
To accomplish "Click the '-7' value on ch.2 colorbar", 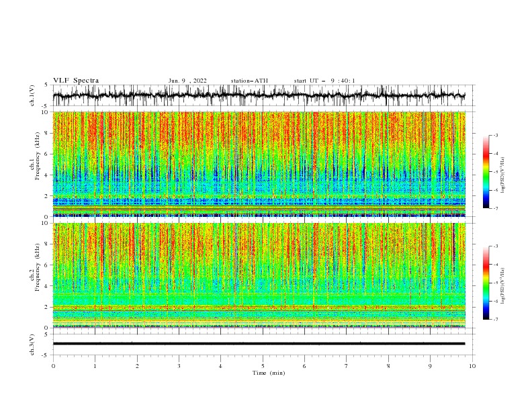I will coord(495,319).
